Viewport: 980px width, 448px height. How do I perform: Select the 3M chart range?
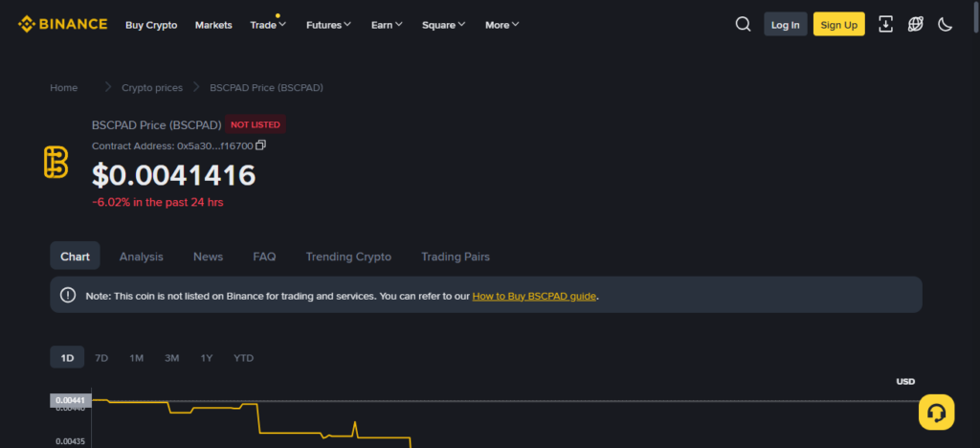tap(172, 358)
